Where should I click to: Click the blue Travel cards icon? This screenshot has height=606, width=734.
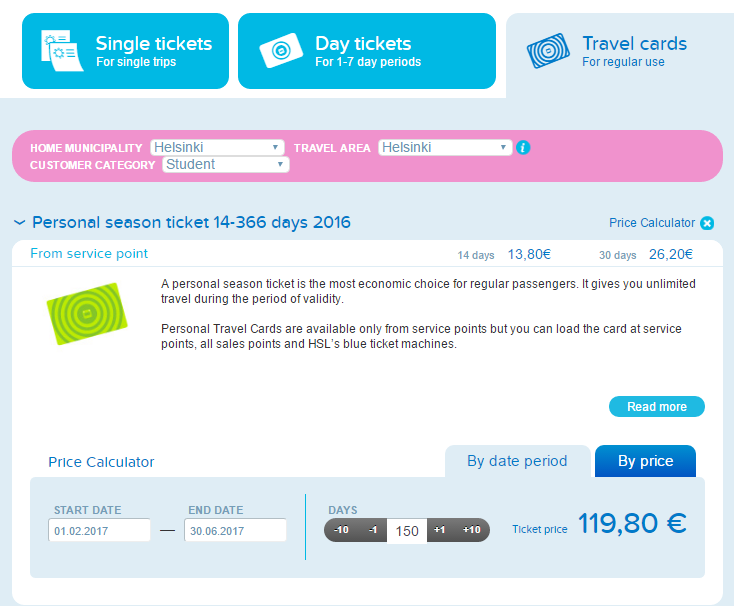(x=548, y=51)
